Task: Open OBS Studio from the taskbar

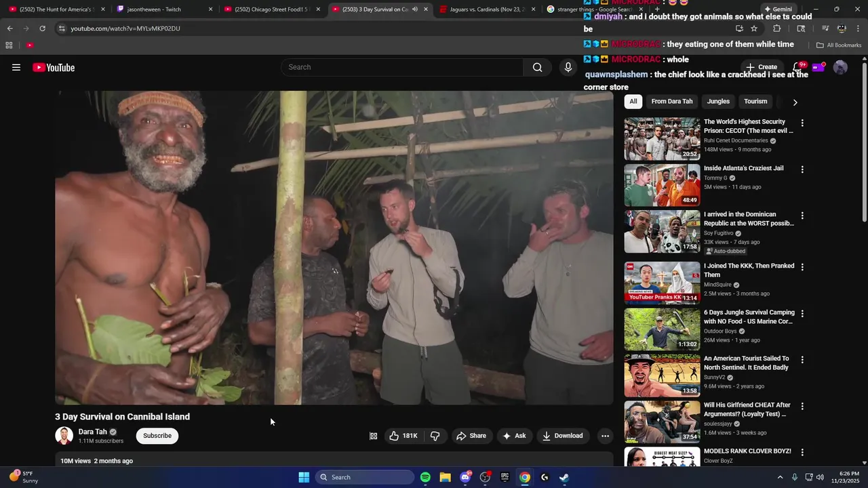Action: point(485,477)
